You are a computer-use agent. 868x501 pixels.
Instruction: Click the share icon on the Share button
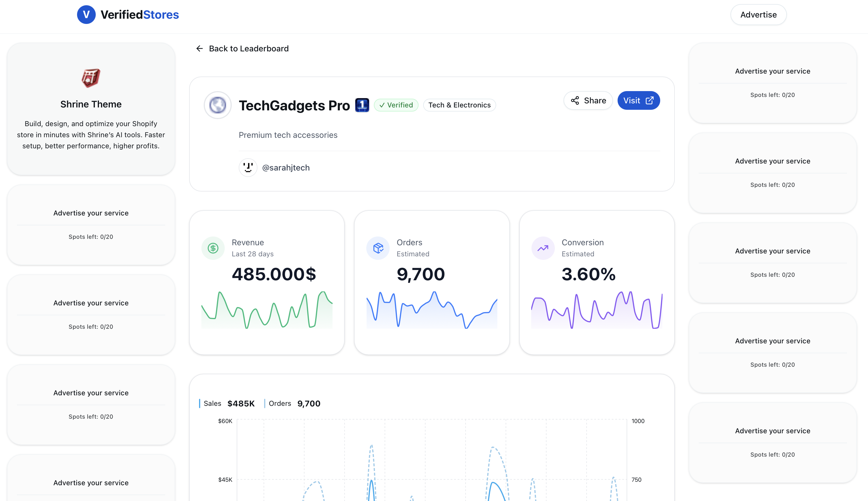[576, 100]
